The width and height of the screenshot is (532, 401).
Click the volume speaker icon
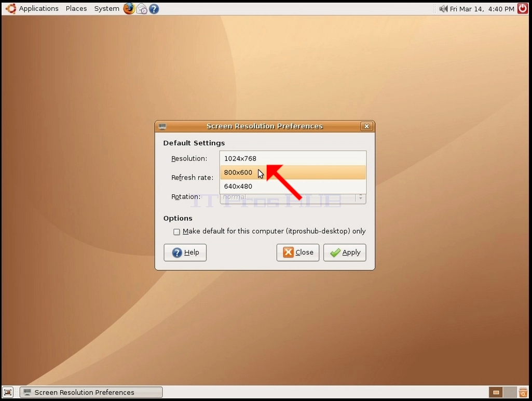point(443,9)
